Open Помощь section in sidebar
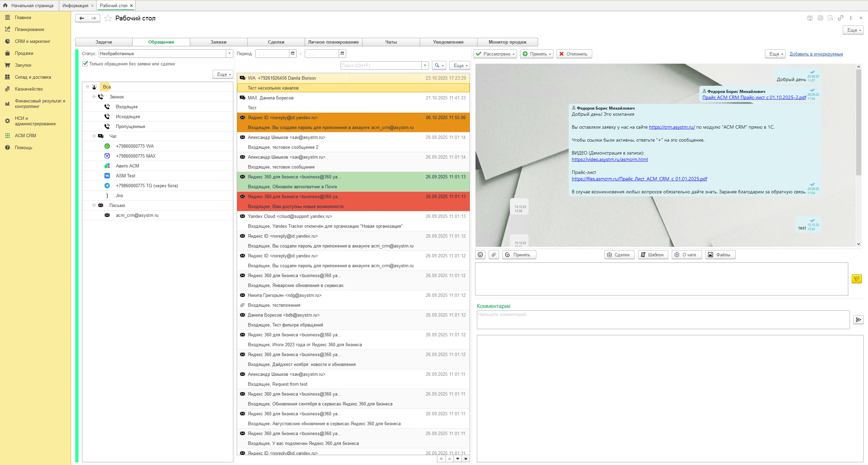Screen dimensions: 868x465 tap(23, 147)
